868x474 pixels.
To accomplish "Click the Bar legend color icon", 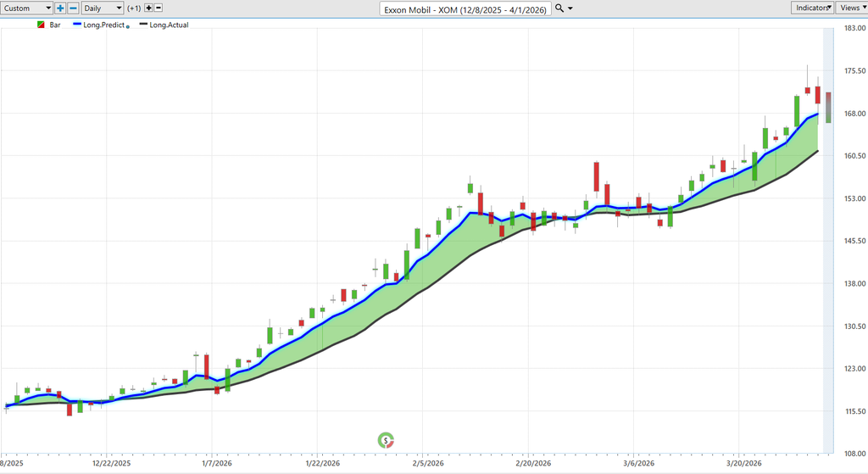I will pyautogui.click(x=41, y=25).
